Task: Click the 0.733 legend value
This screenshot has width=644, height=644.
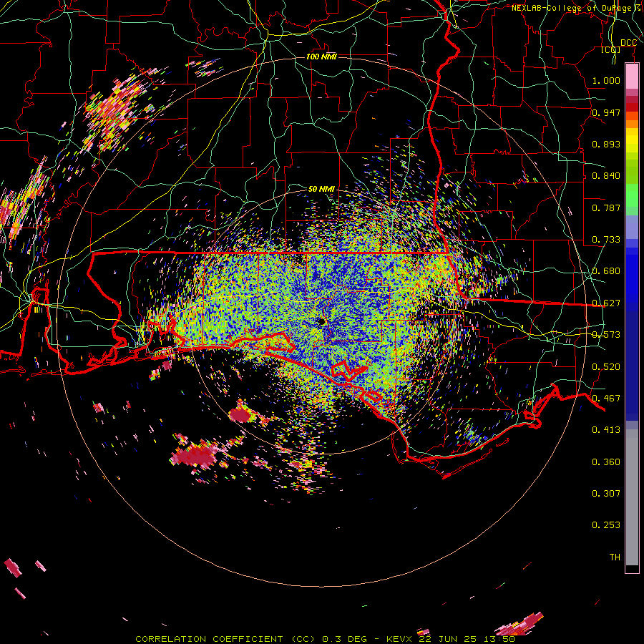Action: (606, 240)
